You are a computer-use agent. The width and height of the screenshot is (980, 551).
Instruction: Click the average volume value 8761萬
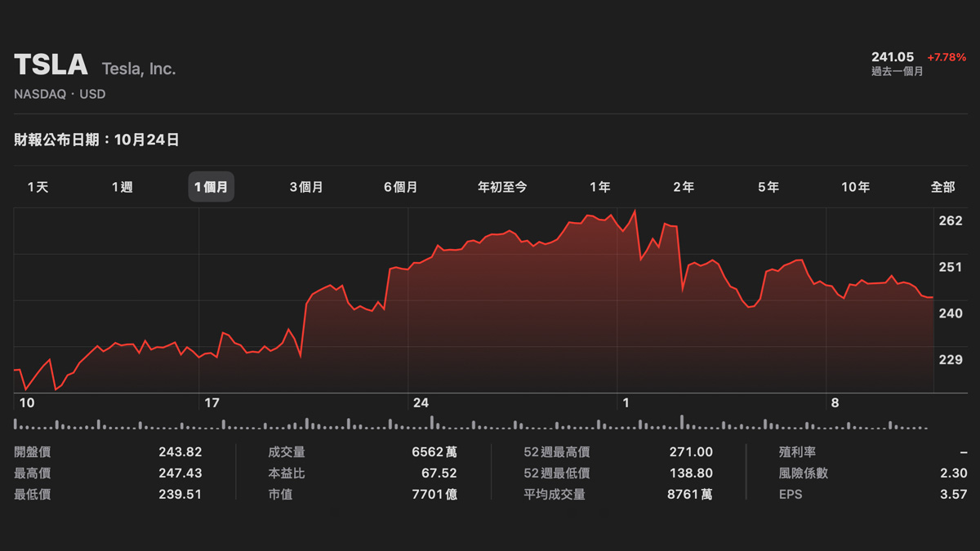coord(690,495)
